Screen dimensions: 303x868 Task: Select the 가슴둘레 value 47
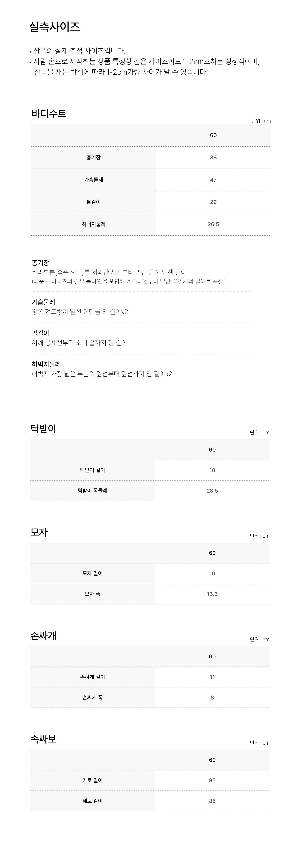(213, 180)
